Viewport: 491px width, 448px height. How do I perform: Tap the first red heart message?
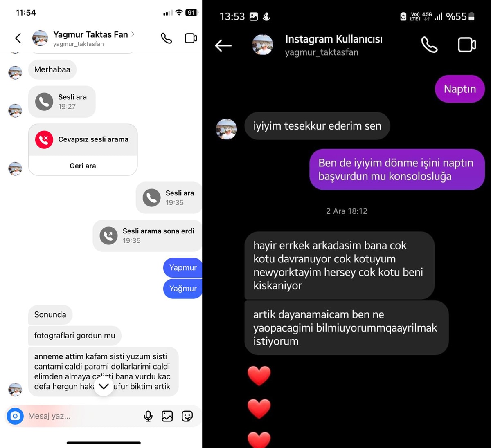click(x=259, y=376)
